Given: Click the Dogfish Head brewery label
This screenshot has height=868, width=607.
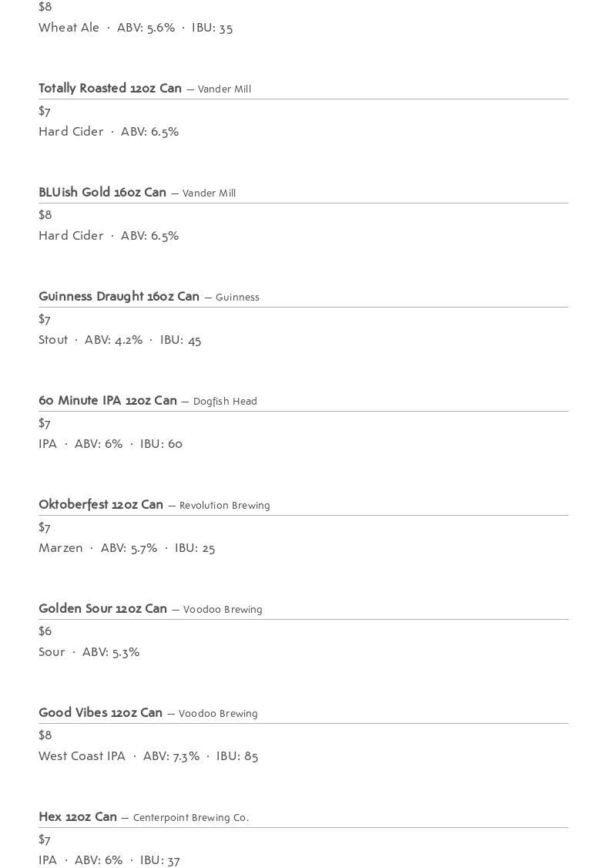Looking at the screenshot, I should 225,402.
